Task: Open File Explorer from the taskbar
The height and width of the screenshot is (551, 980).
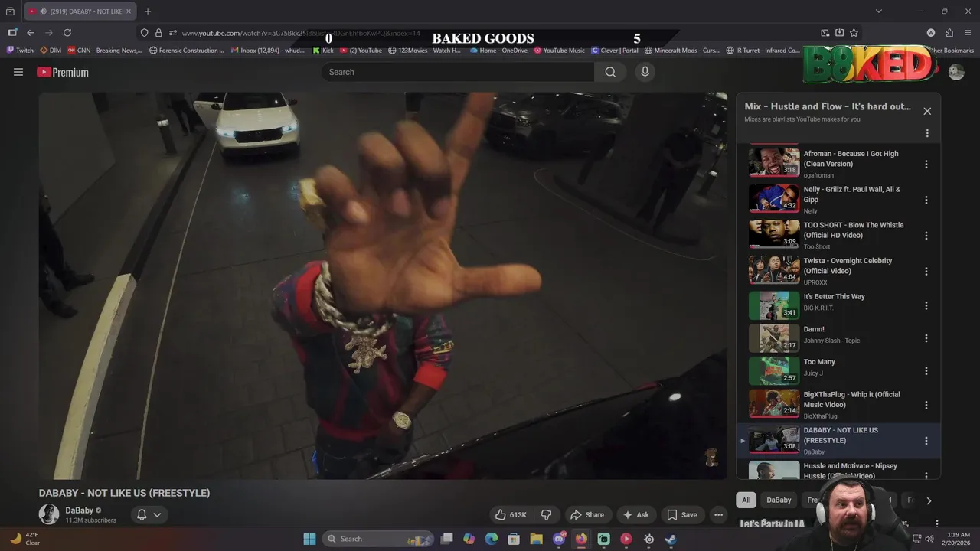Action: coord(537,539)
